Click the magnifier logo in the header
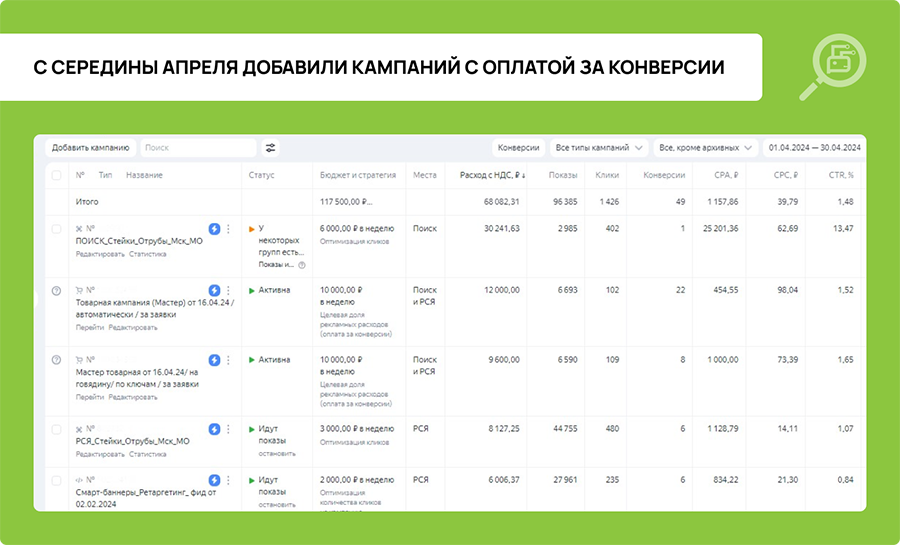Viewport: 900px width, 545px height. click(x=833, y=66)
